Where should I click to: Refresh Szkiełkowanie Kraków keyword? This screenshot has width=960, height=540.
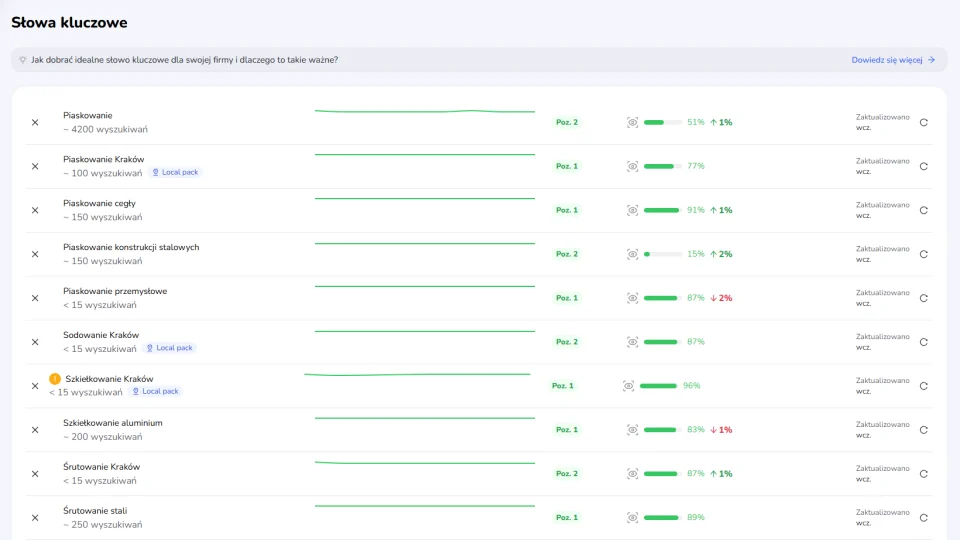(x=924, y=386)
